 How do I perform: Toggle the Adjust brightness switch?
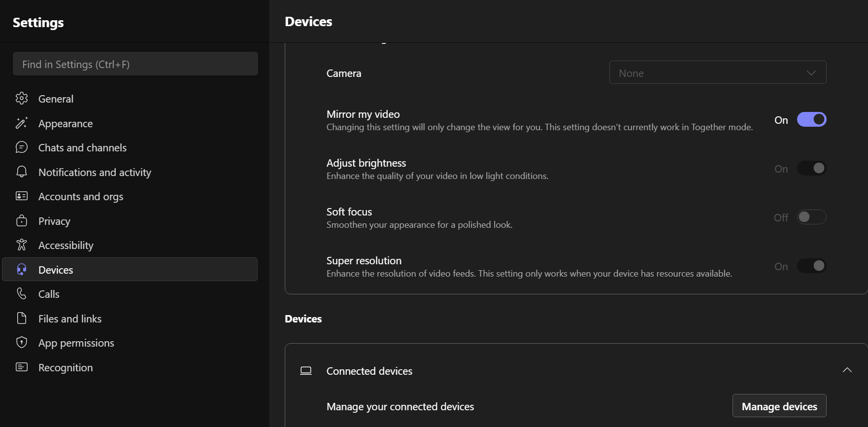coord(811,169)
